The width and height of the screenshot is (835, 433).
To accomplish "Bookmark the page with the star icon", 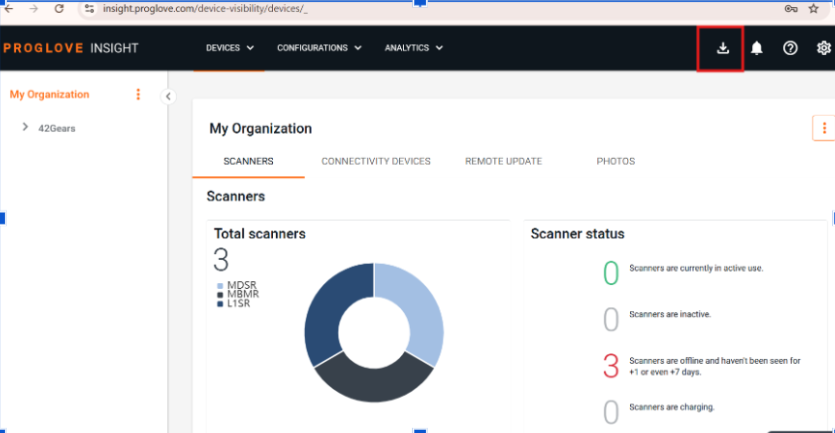I will pyautogui.click(x=813, y=9).
